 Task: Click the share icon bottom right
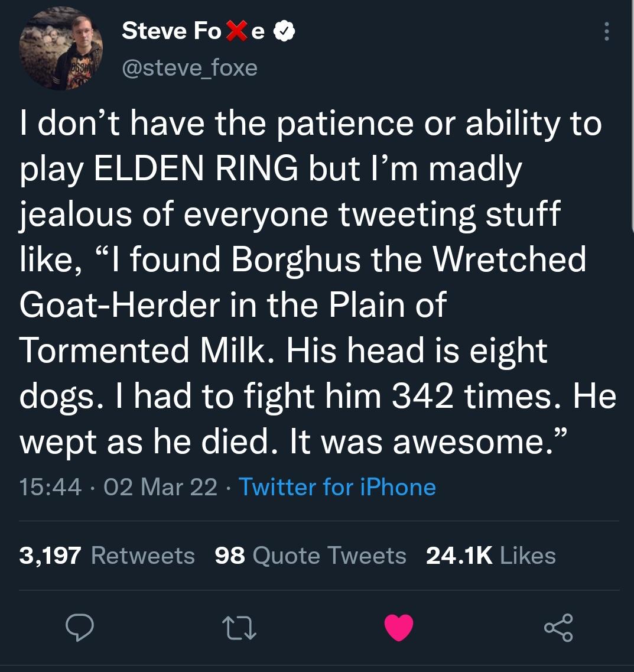coord(558,628)
